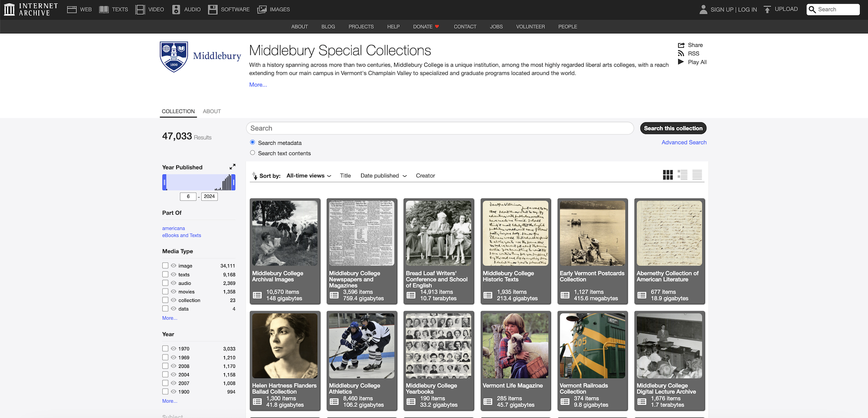Check the audio media type checkbox
The image size is (868, 418).
[165, 283]
